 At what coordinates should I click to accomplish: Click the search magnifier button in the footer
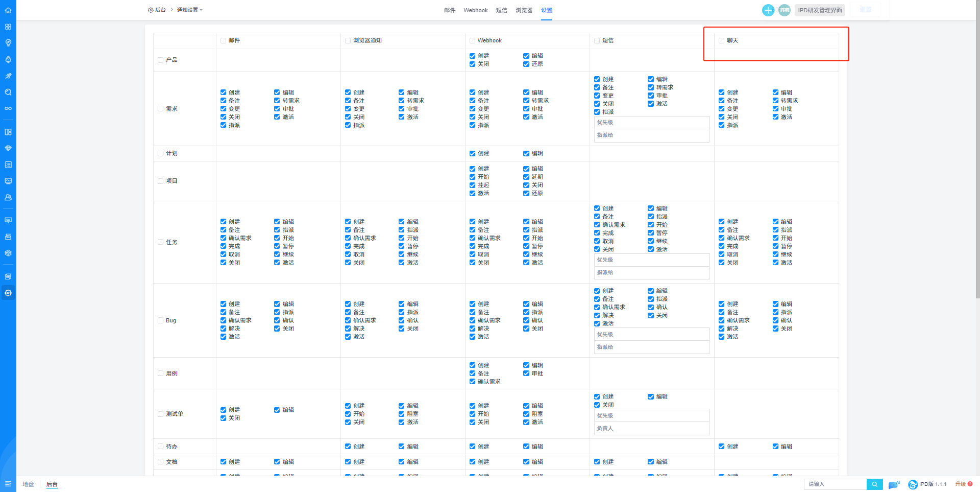(x=874, y=484)
